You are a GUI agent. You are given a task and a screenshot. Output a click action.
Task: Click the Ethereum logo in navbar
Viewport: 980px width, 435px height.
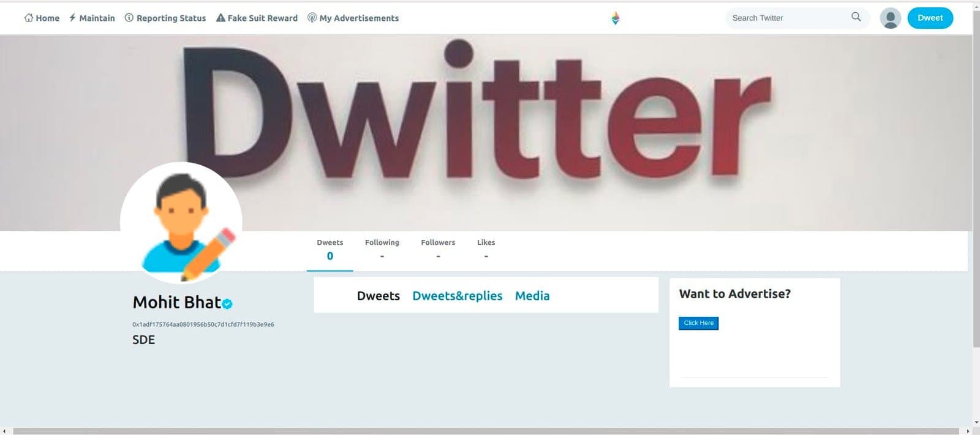click(x=616, y=18)
